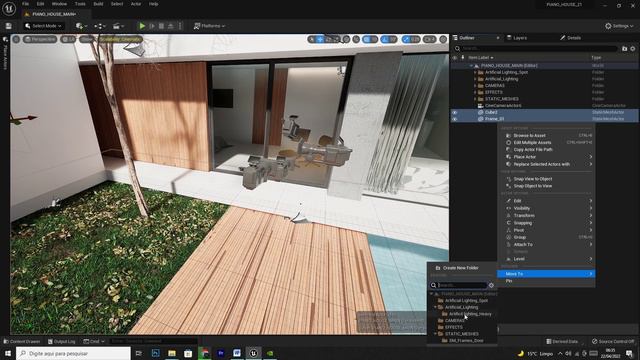This screenshot has width=640, height=360.
Task: Choose Edit Multiple Assets in context menu
Action: 547,142
